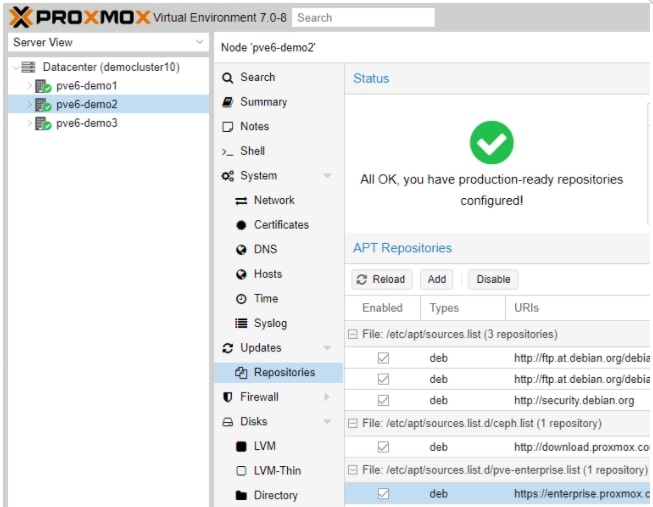The width and height of the screenshot is (653, 507).
Task: Expand the pve6-demo1 tree node
Action: coord(29,86)
